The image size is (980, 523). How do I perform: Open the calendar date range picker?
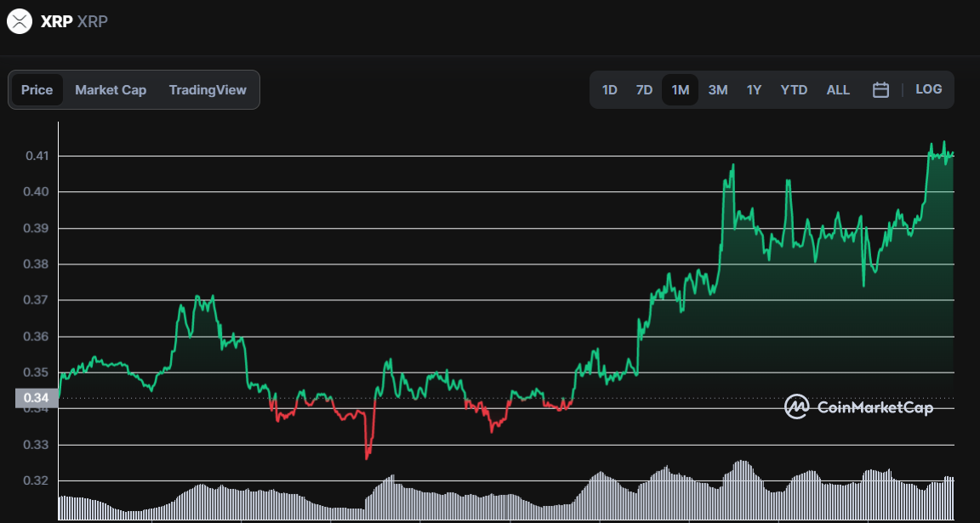(x=880, y=90)
